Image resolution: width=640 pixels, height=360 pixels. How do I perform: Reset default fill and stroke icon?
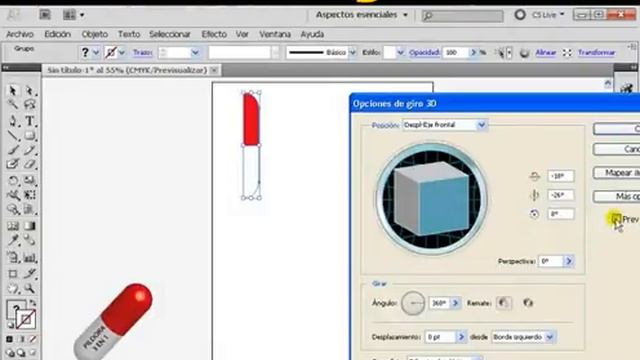[x=10, y=325]
